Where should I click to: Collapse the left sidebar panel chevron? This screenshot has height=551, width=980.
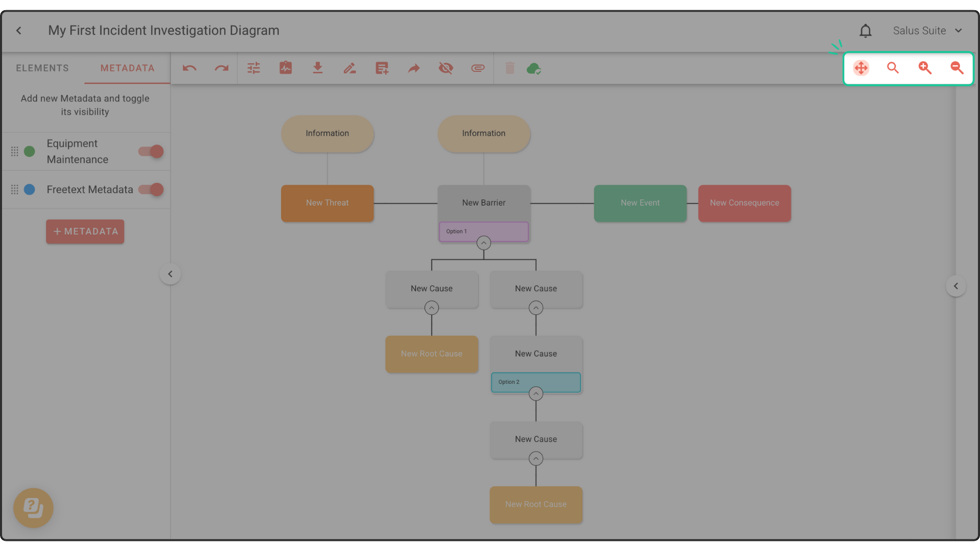click(x=170, y=274)
